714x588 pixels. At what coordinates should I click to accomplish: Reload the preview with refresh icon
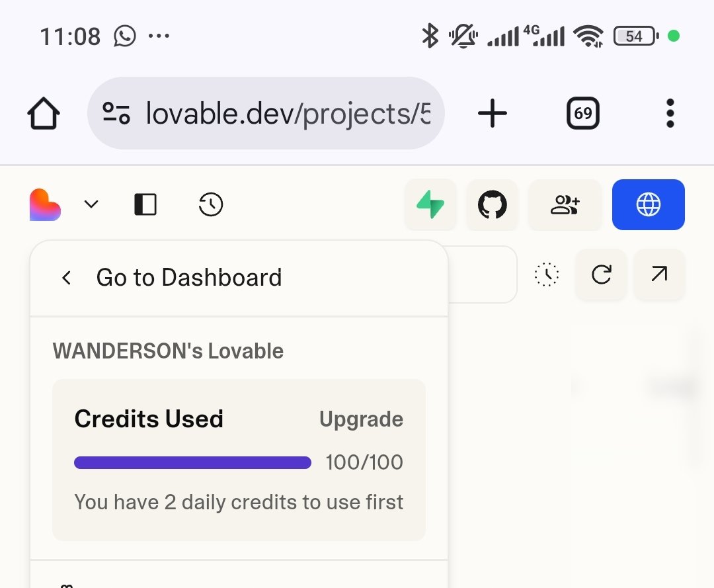click(601, 274)
